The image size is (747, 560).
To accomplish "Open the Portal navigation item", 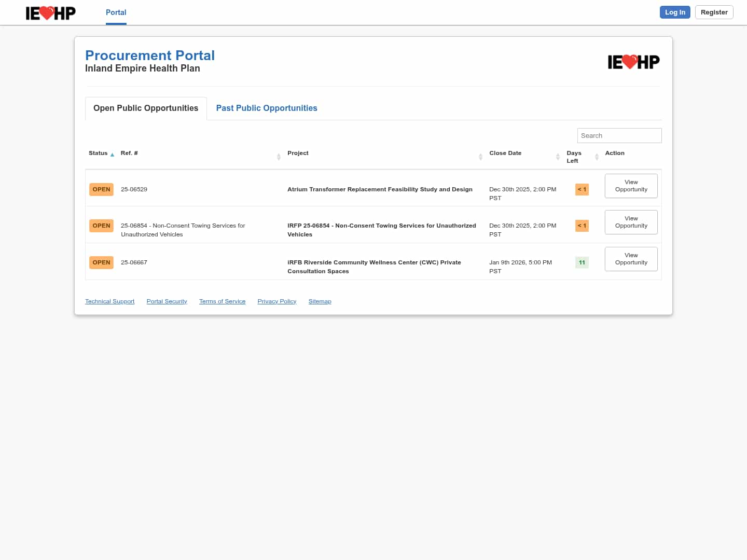I will (x=116, y=12).
